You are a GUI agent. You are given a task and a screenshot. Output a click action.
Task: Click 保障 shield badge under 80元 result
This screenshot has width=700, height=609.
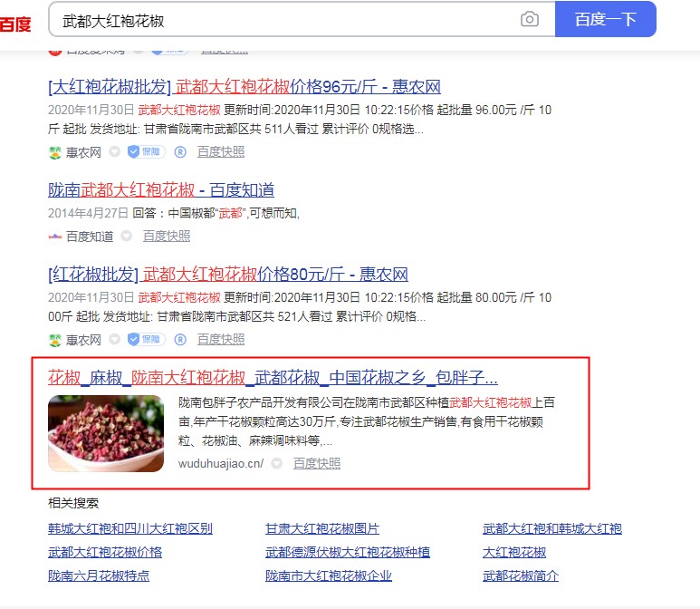pyautogui.click(x=147, y=340)
